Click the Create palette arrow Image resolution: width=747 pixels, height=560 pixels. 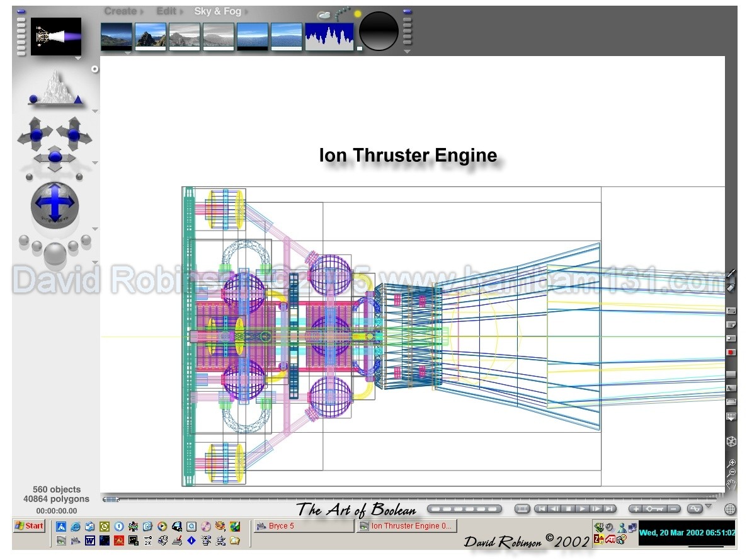(142, 11)
